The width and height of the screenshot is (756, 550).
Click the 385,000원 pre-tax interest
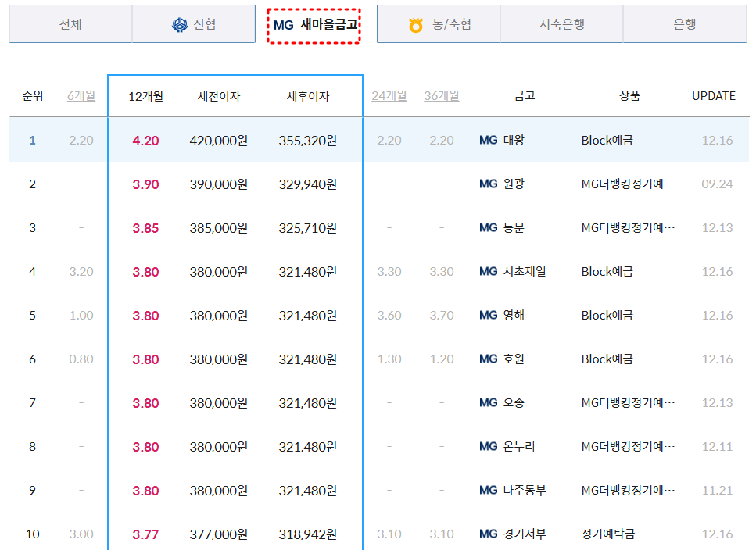[219, 228]
